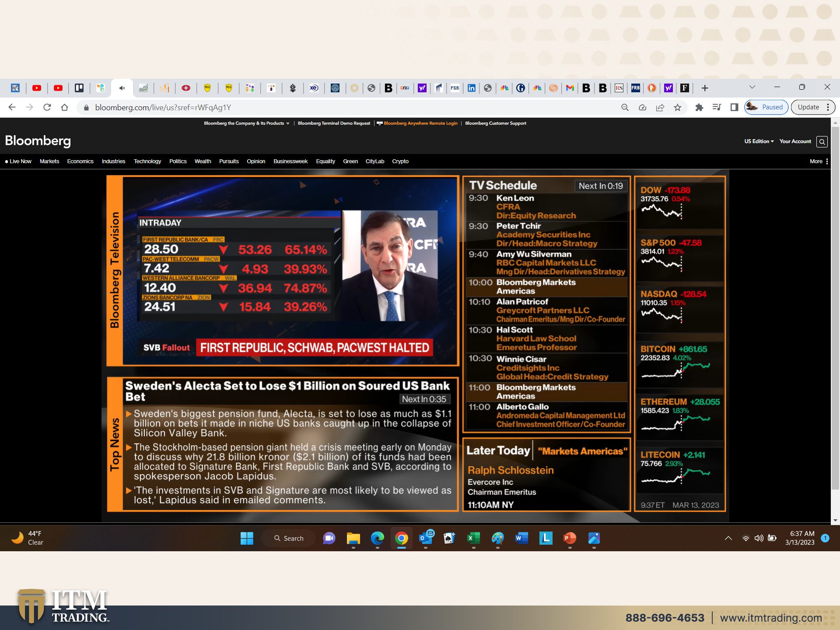Go back to the previous page
Image resolution: width=840 pixels, height=630 pixels.
12,107
